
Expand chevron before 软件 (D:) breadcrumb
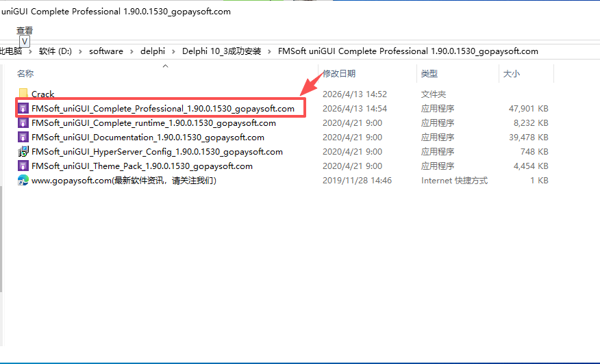30,51
